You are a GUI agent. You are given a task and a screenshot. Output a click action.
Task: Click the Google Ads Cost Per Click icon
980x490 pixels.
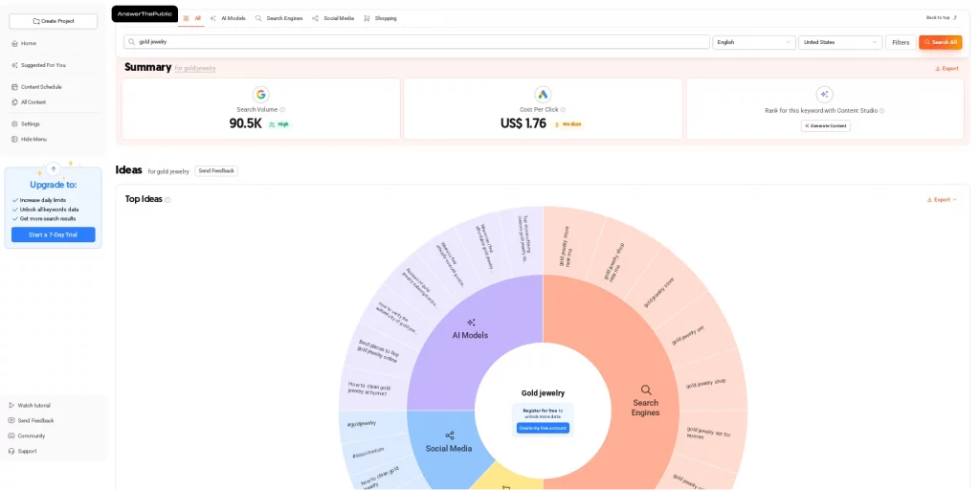click(x=543, y=95)
